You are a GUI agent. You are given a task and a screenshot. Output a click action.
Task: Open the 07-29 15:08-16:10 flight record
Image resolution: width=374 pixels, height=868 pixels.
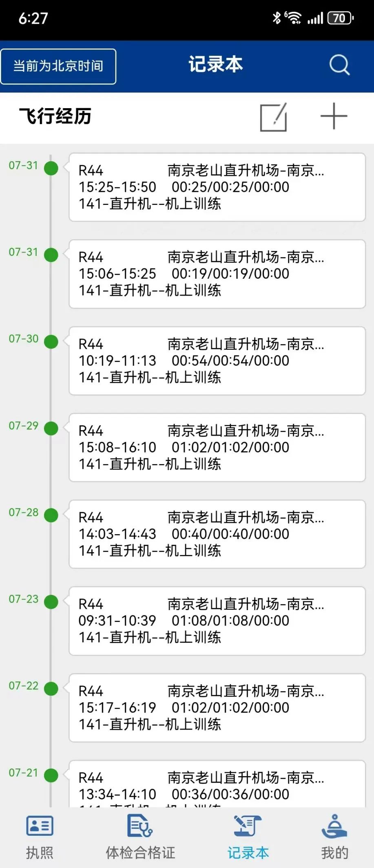tap(217, 448)
